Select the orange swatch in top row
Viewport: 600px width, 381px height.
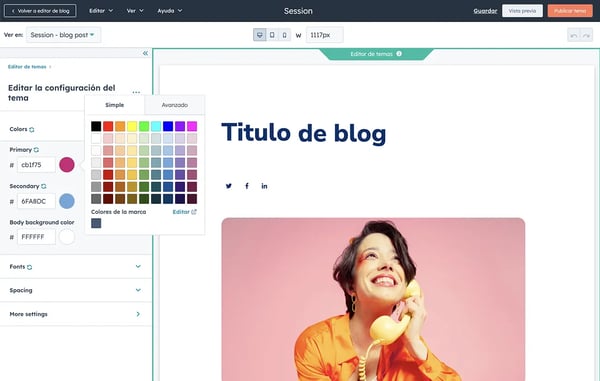pyautogui.click(x=120, y=126)
